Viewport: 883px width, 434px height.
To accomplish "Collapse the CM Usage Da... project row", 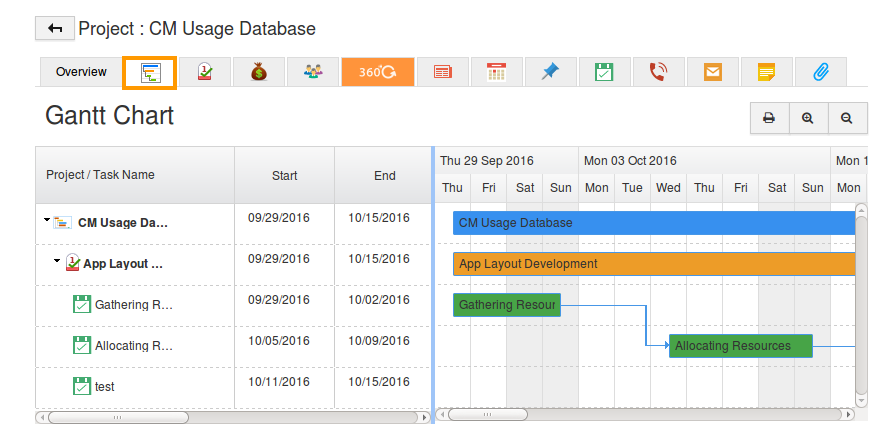I will point(47,220).
